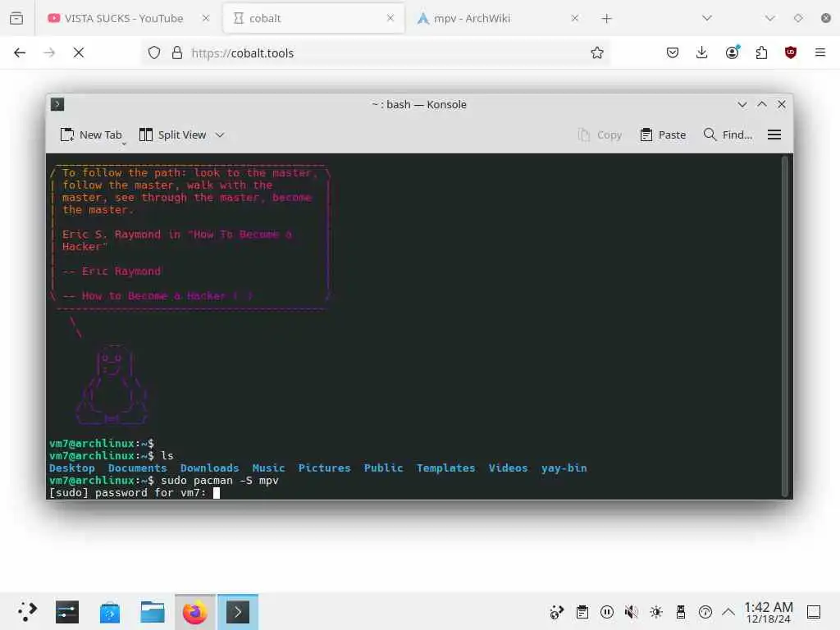840x630 pixels.
Task: Click Split View in Konsole
Action: coord(172,135)
